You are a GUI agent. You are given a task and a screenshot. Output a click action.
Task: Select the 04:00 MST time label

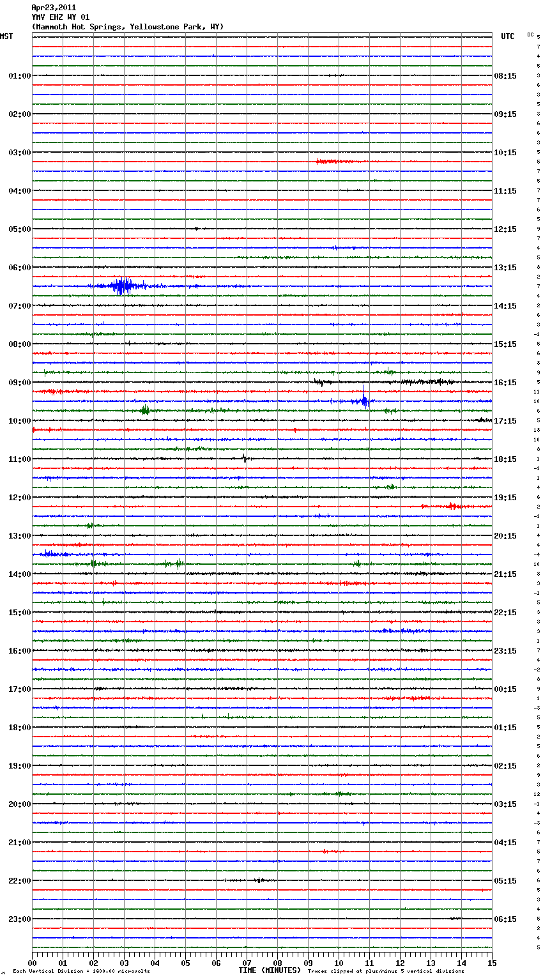(x=20, y=191)
